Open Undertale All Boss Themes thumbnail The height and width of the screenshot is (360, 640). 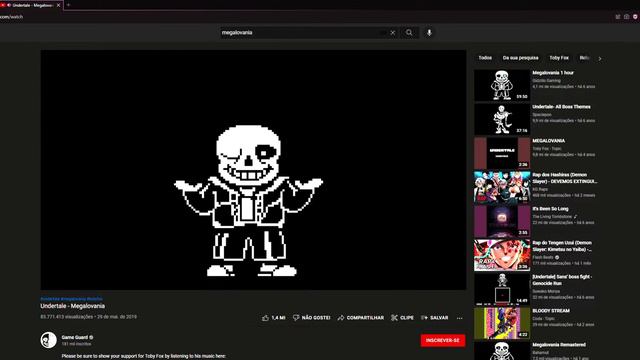(502, 119)
